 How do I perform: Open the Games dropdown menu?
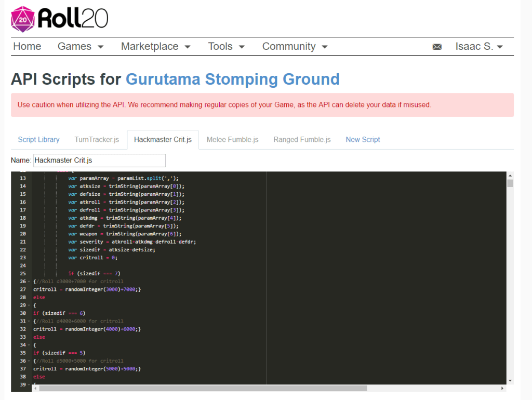[81, 46]
